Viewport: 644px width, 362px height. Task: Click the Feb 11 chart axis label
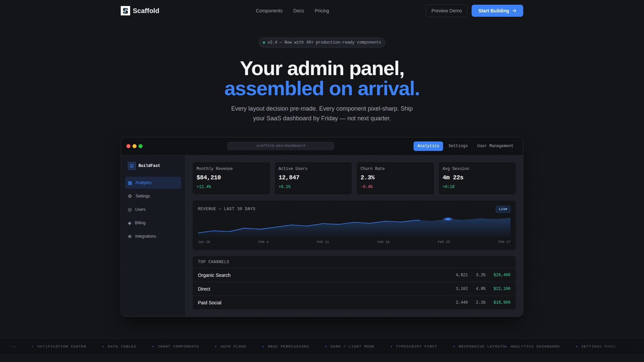pyautogui.click(x=323, y=242)
